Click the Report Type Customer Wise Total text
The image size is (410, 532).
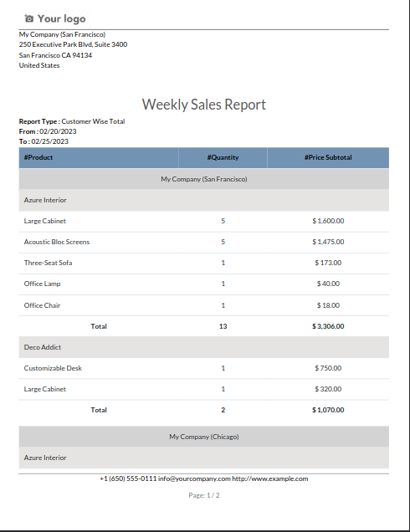tap(72, 121)
